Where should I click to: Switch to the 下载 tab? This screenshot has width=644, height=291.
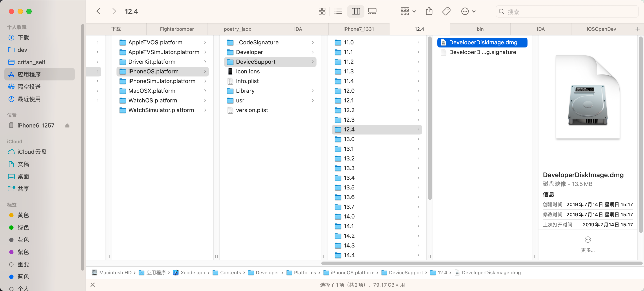point(116,29)
